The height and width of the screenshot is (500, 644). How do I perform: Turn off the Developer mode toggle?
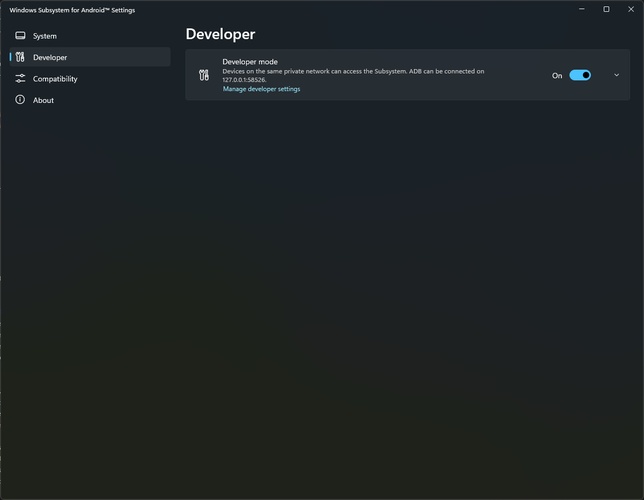580,75
